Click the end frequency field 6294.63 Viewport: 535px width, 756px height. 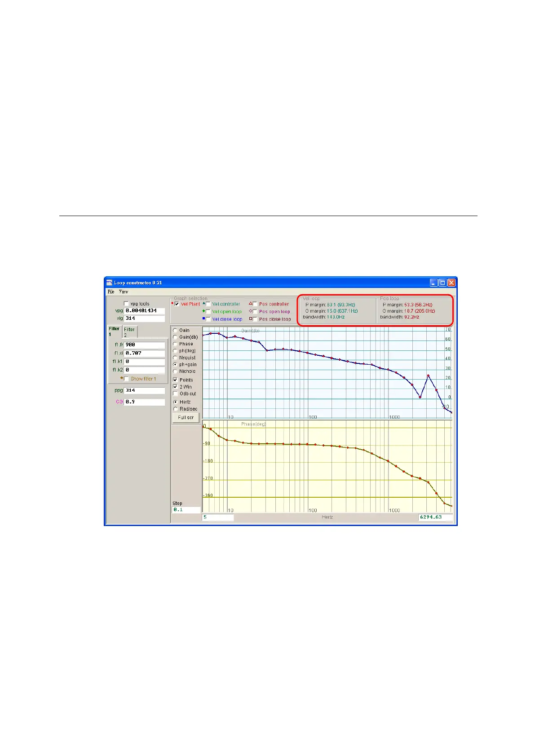click(435, 517)
